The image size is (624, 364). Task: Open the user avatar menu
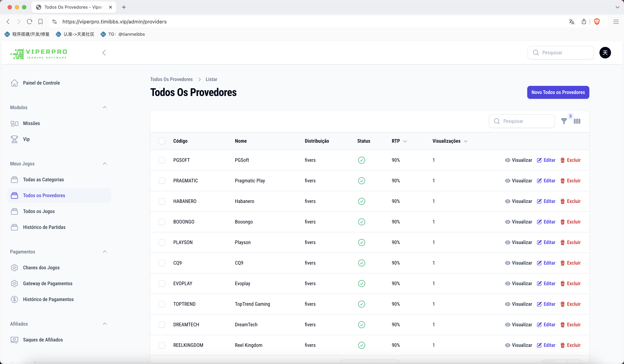click(x=605, y=53)
